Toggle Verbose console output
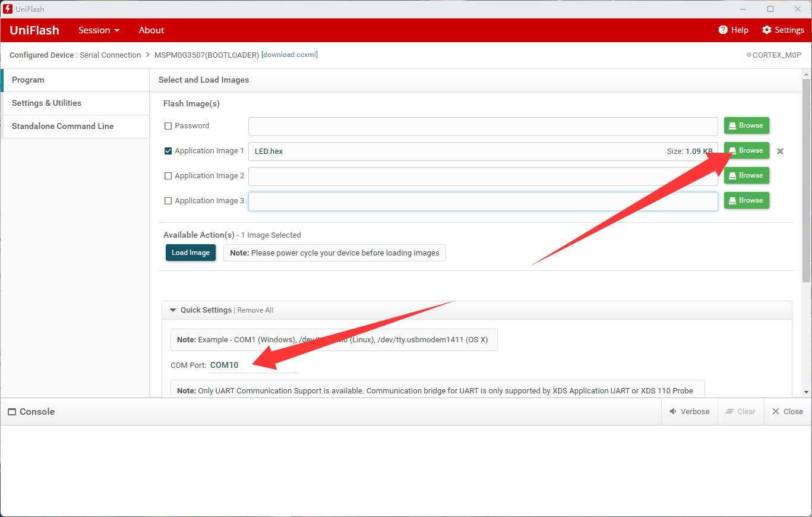812x517 pixels. pos(689,411)
